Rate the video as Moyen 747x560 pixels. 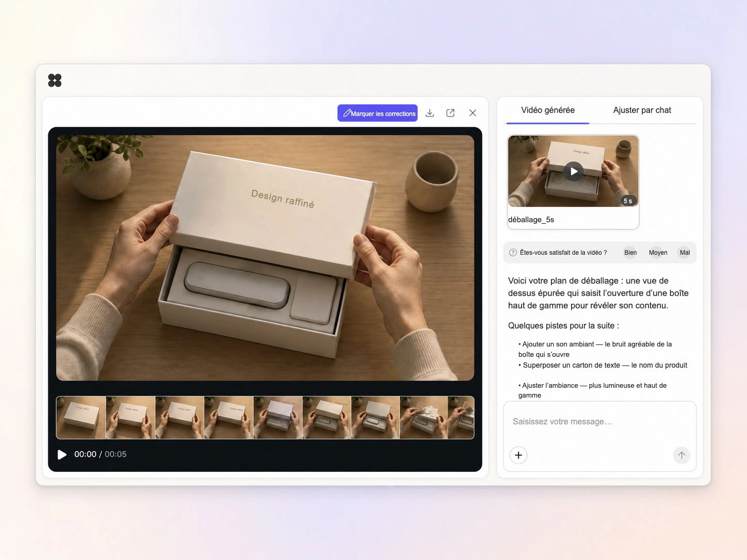coord(658,253)
